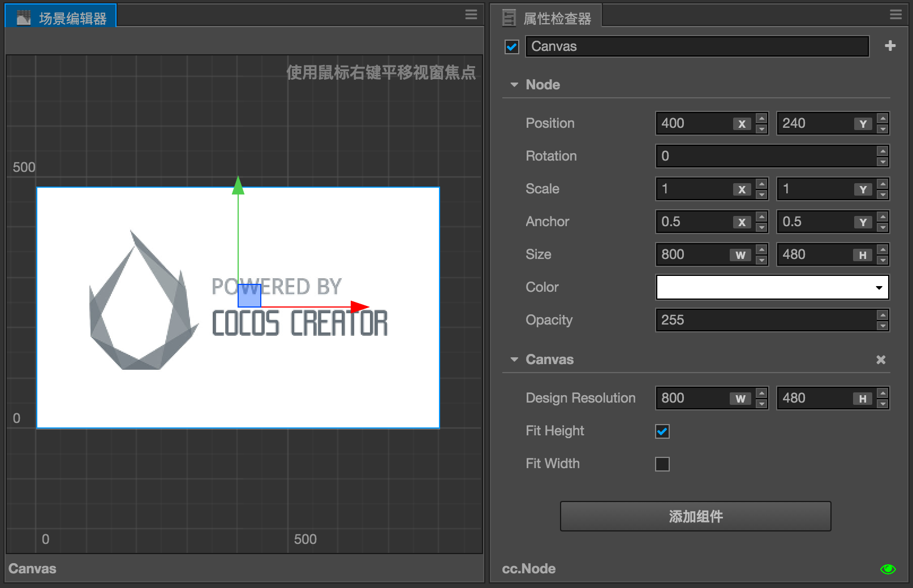Increase Rotation with the up stepper

click(883, 151)
